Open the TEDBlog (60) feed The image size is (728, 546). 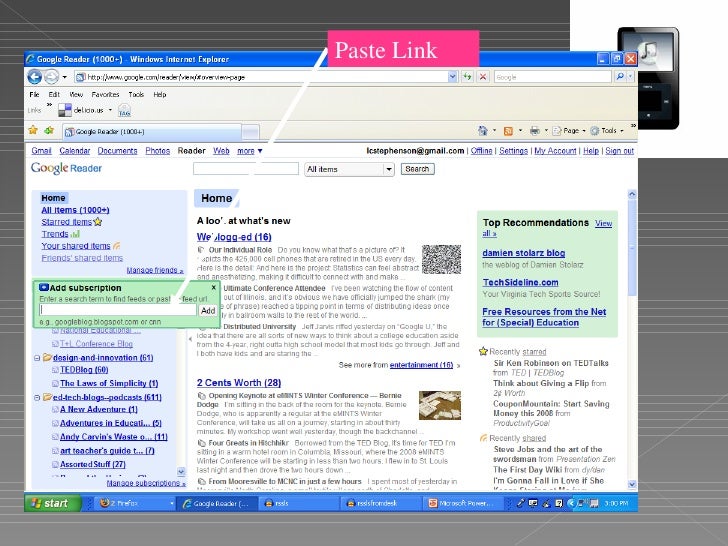tap(84, 370)
